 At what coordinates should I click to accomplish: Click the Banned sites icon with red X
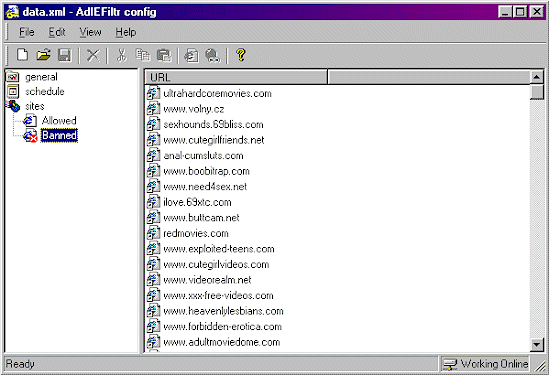pyautogui.click(x=30, y=135)
